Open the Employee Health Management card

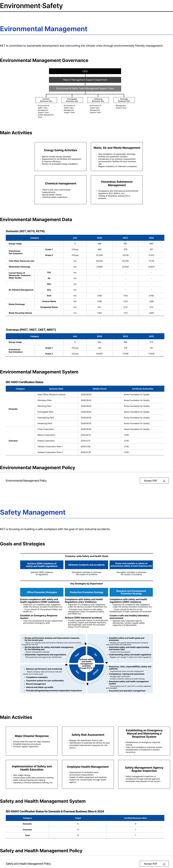pos(88,774)
